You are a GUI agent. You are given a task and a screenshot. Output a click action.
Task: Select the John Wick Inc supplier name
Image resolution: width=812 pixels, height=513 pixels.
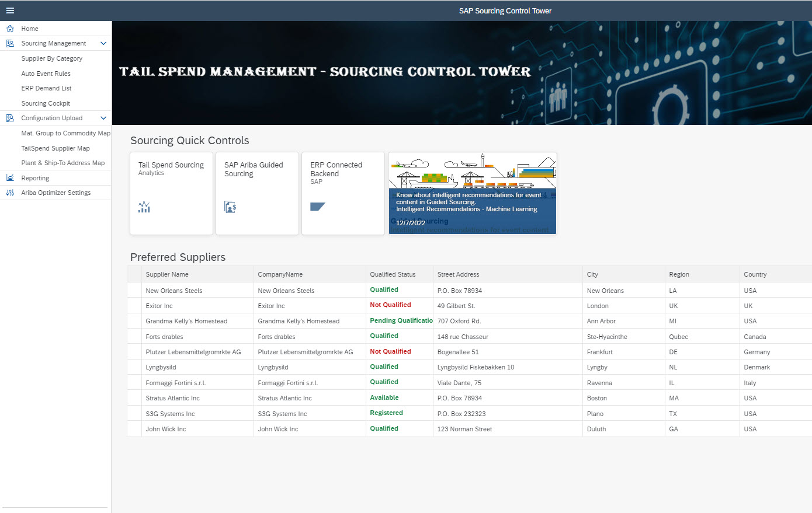click(166, 429)
